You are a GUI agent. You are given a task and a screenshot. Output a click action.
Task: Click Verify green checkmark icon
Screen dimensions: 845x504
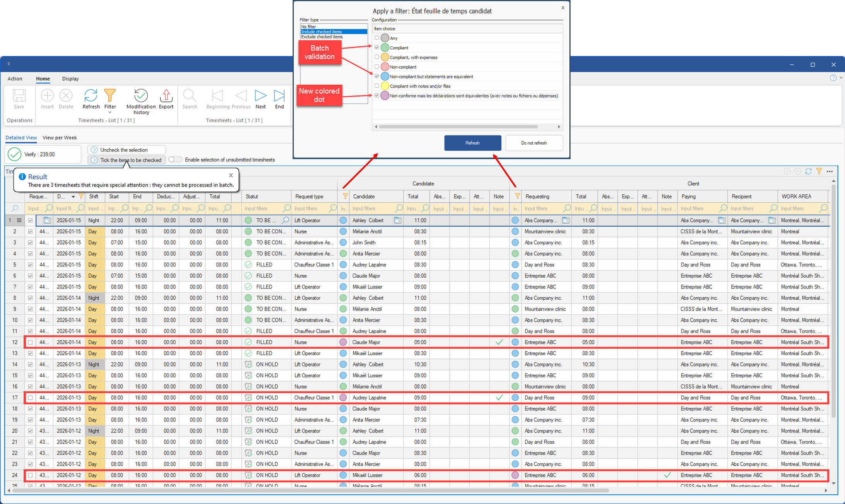coord(15,154)
